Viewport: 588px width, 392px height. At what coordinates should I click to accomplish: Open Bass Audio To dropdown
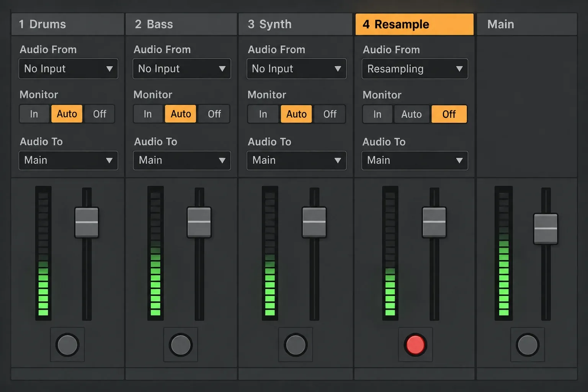(182, 160)
